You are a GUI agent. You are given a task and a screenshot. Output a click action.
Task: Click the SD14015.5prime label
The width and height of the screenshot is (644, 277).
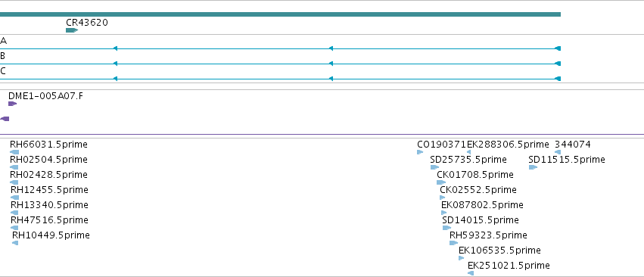point(481,220)
